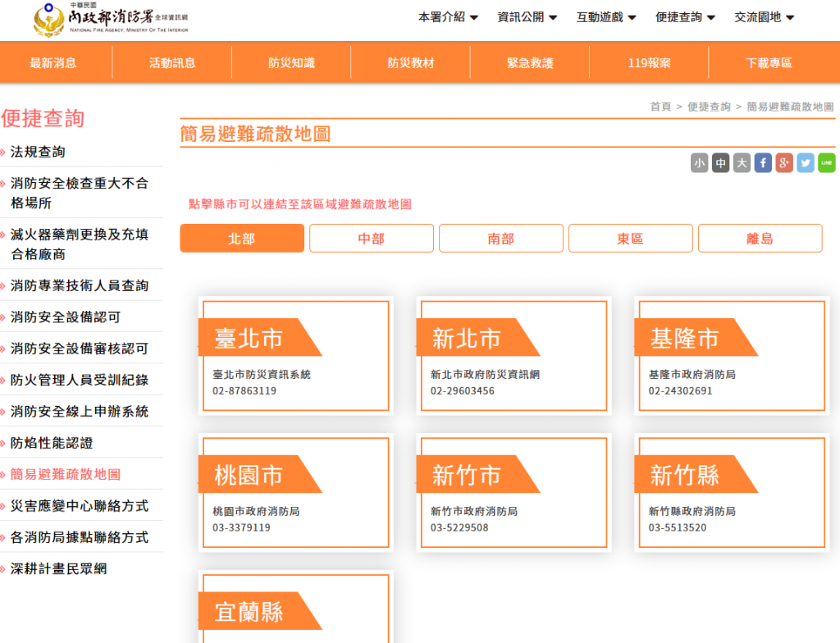Open 消防安全檢查重大不合格場所 sidebar link
This screenshot has height=643, width=840.
click(x=80, y=193)
